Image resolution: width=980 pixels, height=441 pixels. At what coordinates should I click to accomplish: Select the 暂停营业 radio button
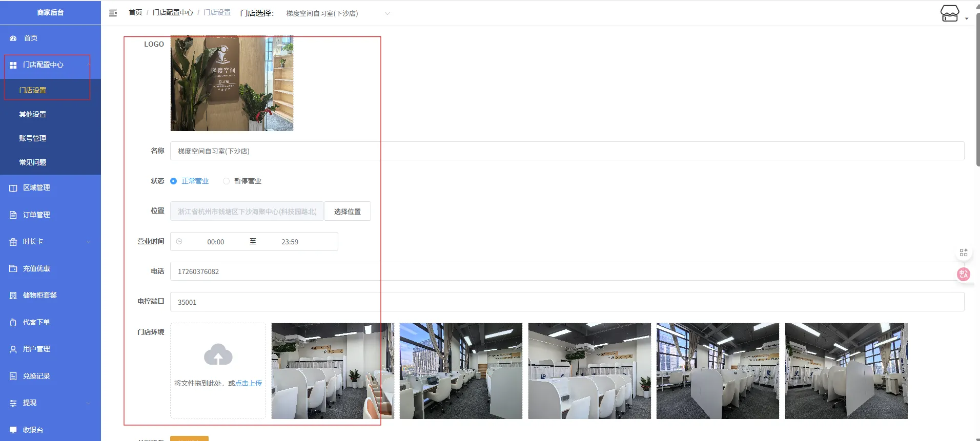tap(226, 181)
